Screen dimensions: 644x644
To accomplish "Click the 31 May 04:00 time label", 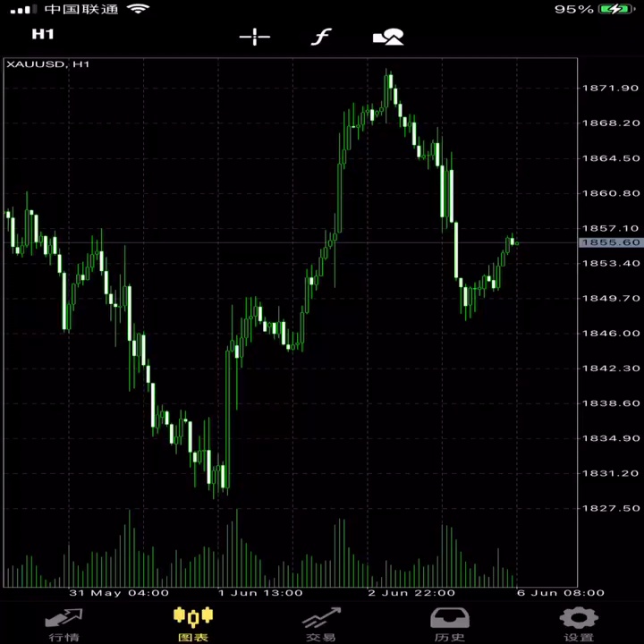I will [x=119, y=593].
